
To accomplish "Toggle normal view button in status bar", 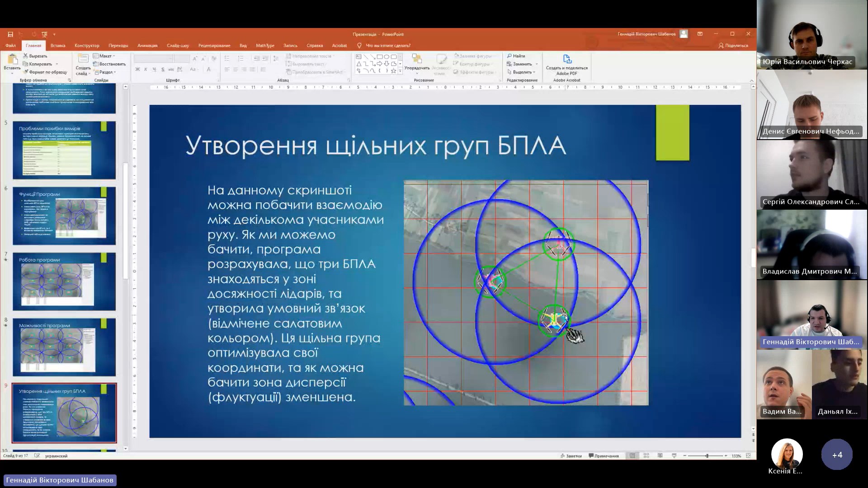I will [x=632, y=456].
